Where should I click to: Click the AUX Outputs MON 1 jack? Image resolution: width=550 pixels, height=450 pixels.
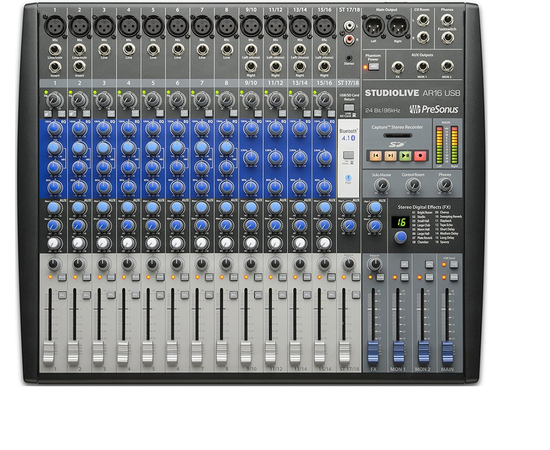click(x=422, y=67)
